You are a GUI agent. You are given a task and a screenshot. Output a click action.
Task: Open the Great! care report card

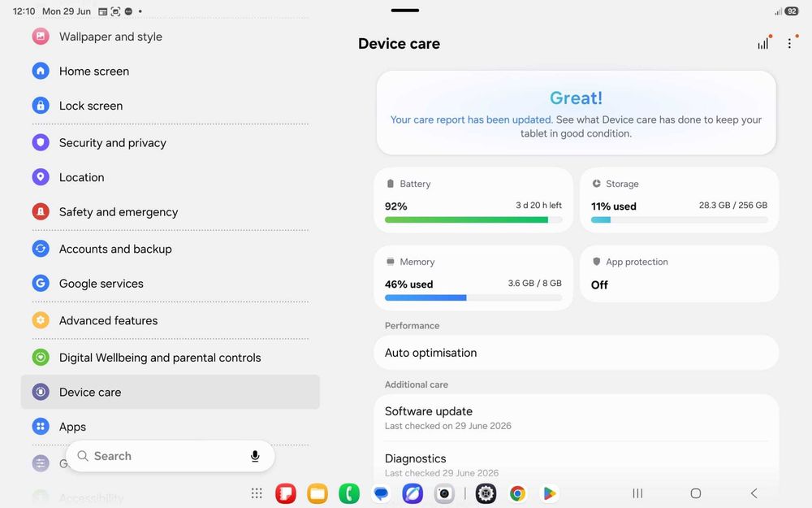[x=576, y=112]
